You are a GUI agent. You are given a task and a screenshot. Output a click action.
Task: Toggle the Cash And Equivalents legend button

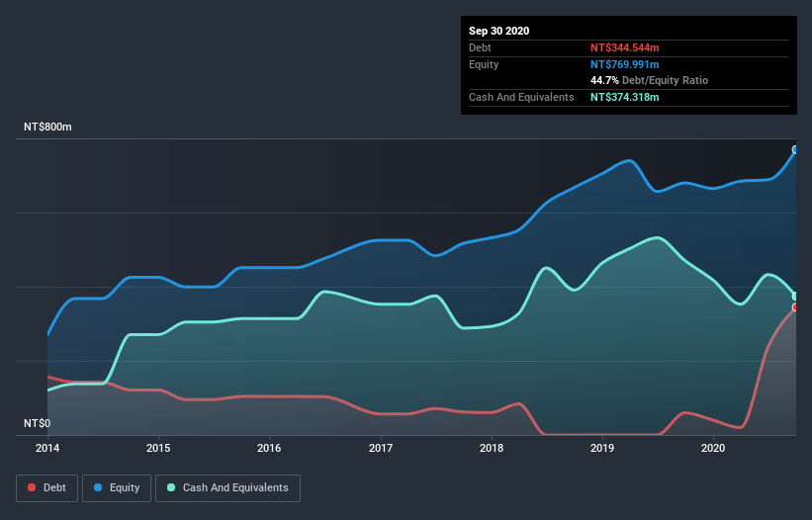click(x=227, y=488)
